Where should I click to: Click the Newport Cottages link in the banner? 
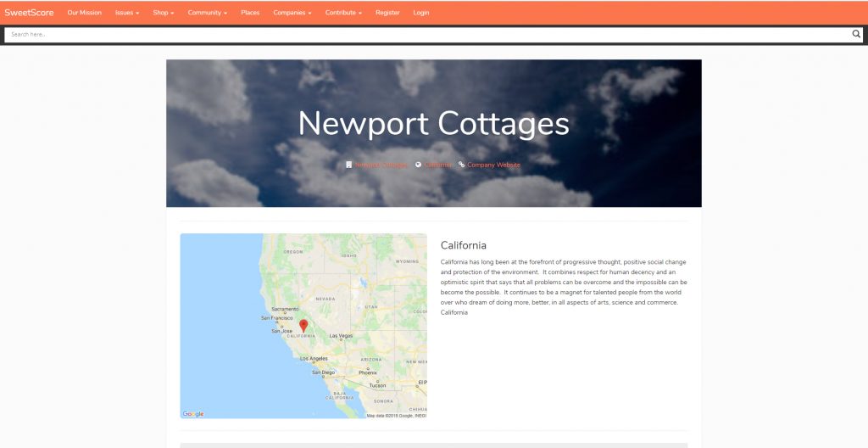point(381,165)
